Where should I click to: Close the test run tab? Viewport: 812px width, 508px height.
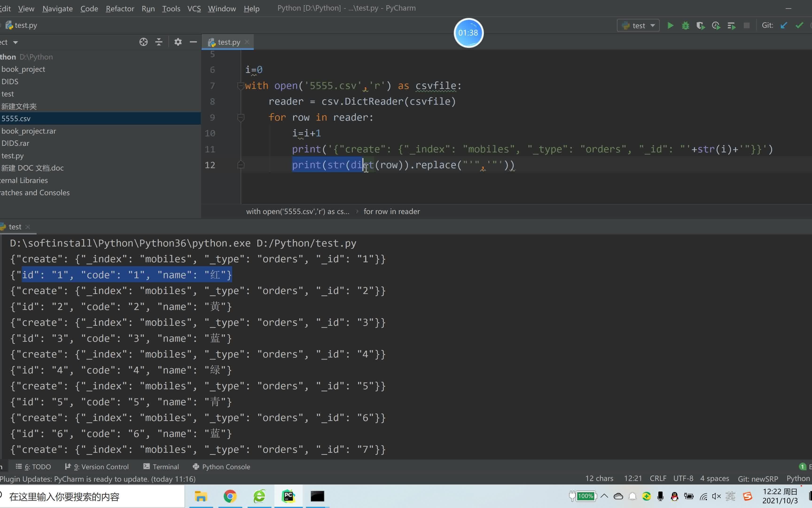point(28,227)
